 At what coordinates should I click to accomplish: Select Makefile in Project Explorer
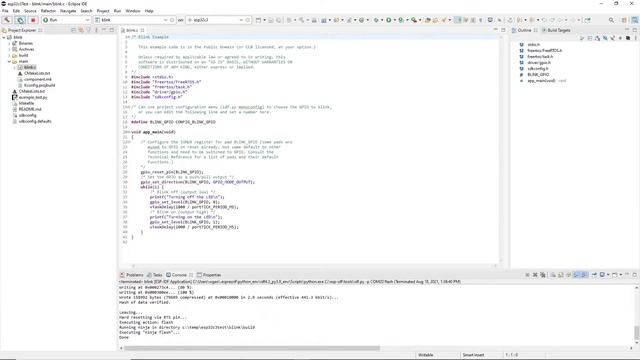coord(26,103)
